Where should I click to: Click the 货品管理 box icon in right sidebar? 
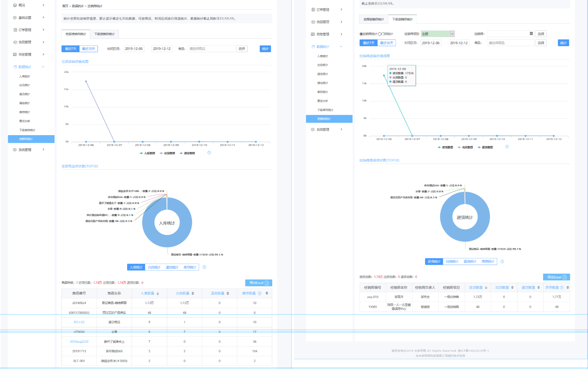point(313,22)
